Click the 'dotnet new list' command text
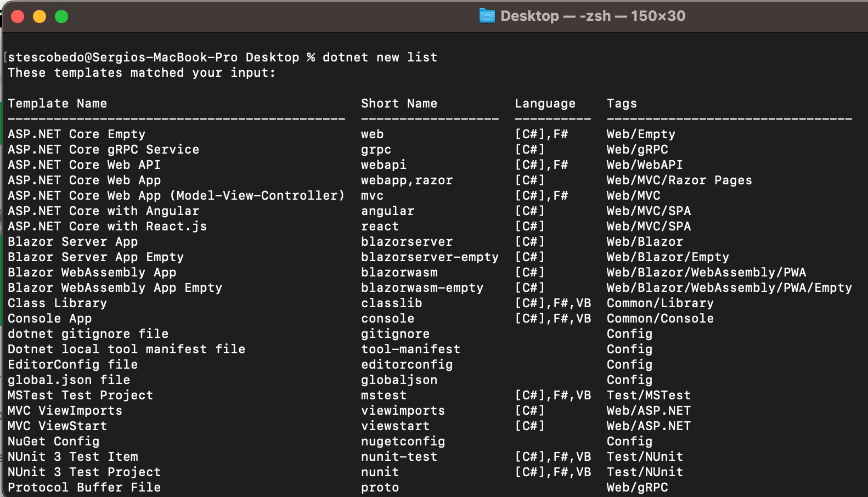 point(380,57)
